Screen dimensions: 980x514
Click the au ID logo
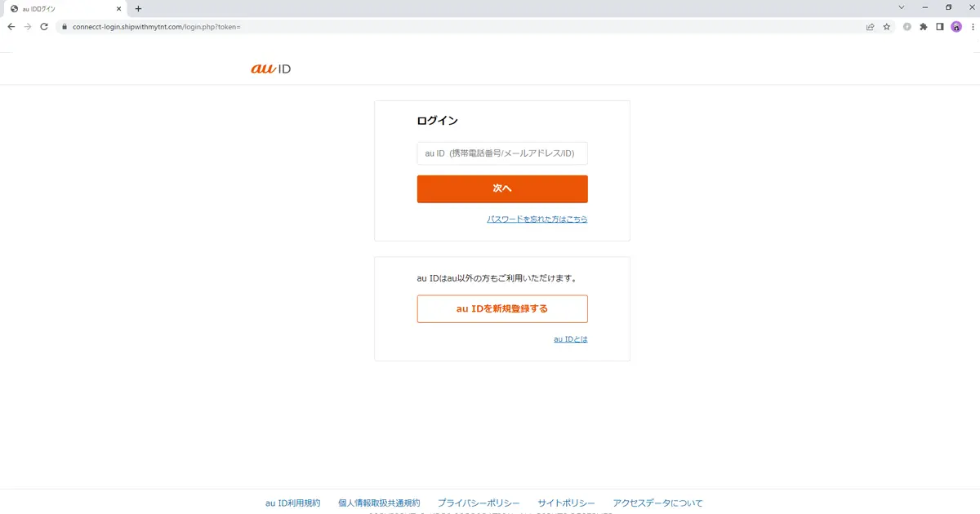[x=270, y=69]
